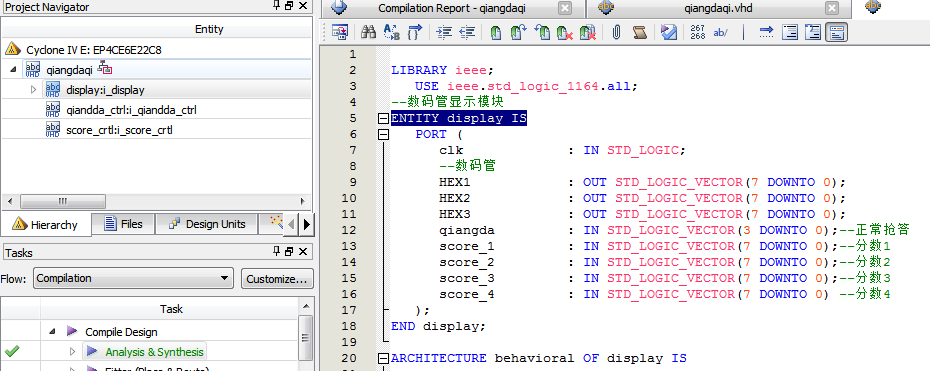Click the Tasks list vertical scrollbar thumb
This screenshot has width=930, height=371.
tap(306, 337)
